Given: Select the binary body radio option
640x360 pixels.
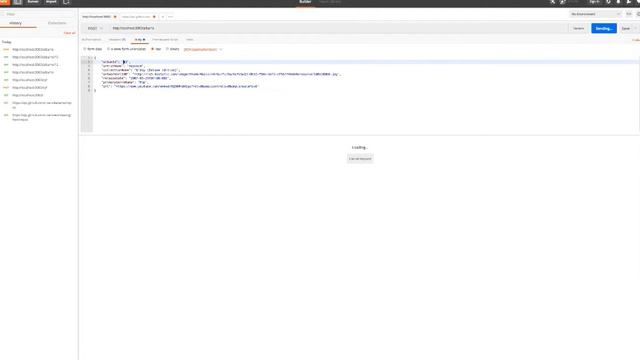Looking at the screenshot, I should pos(173,49).
